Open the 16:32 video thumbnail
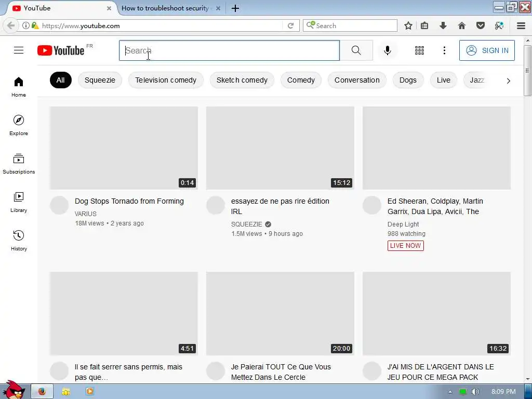This screenshot has width=532, height=399. [436, 313]
